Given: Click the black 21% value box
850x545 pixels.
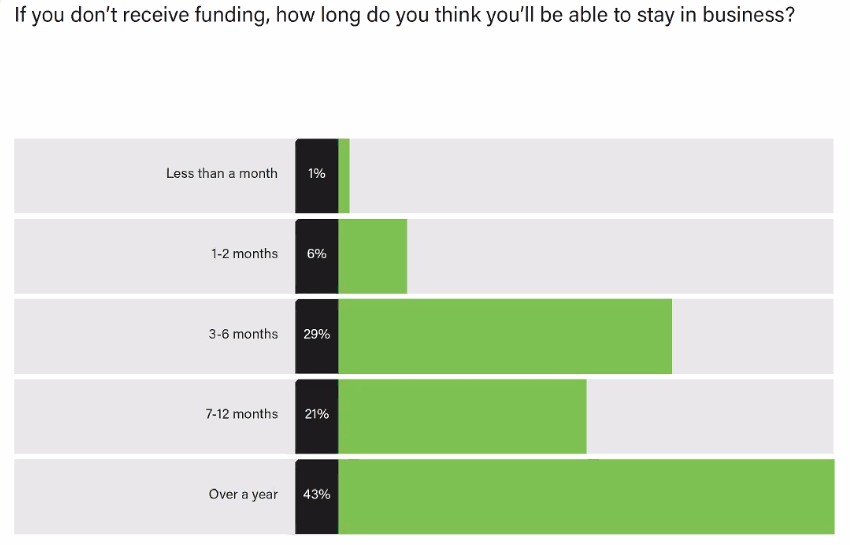Looking at the screenshot, I should tap(317, 416).
